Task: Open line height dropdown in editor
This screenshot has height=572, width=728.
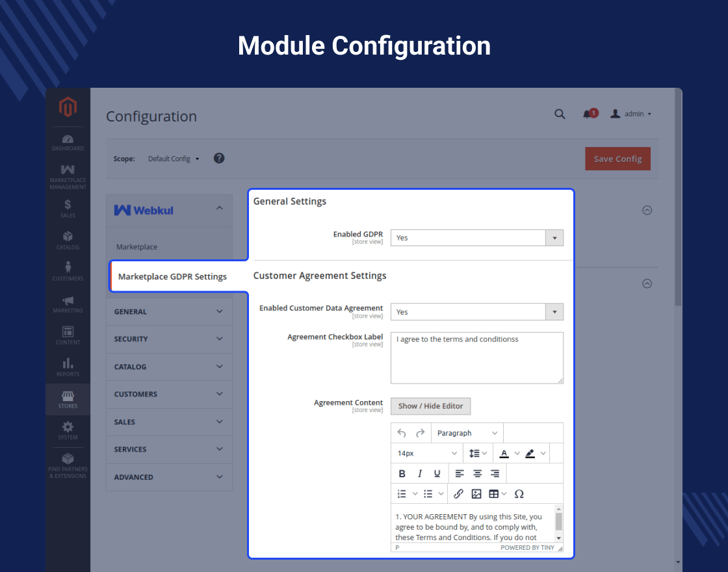Action: point(478,454)
